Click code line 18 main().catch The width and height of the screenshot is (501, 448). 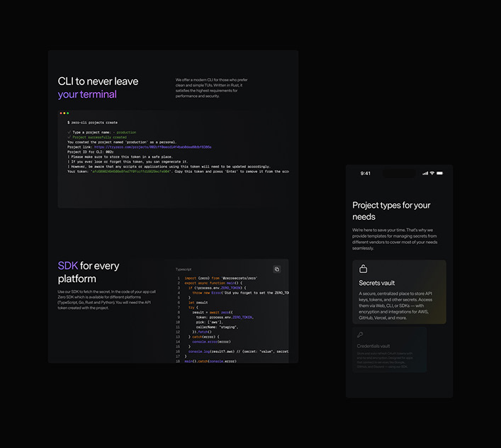click(x=210, y=362)
